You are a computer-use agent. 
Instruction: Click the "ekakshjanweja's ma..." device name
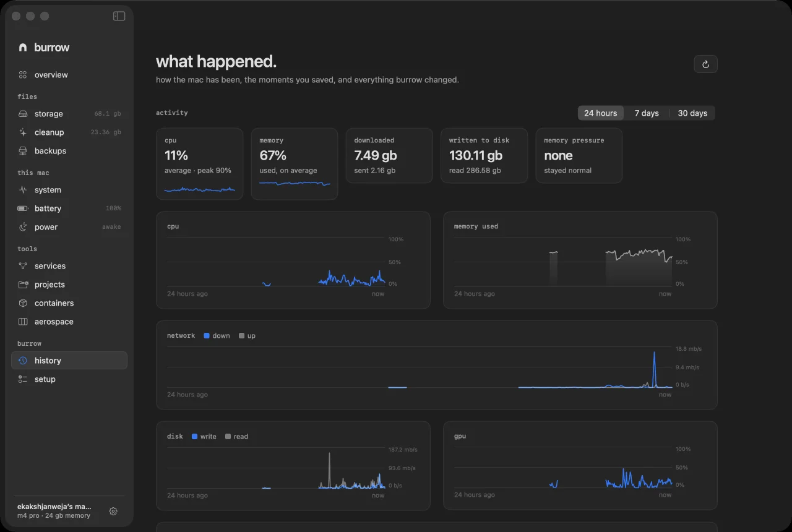(x=54, y=507)
